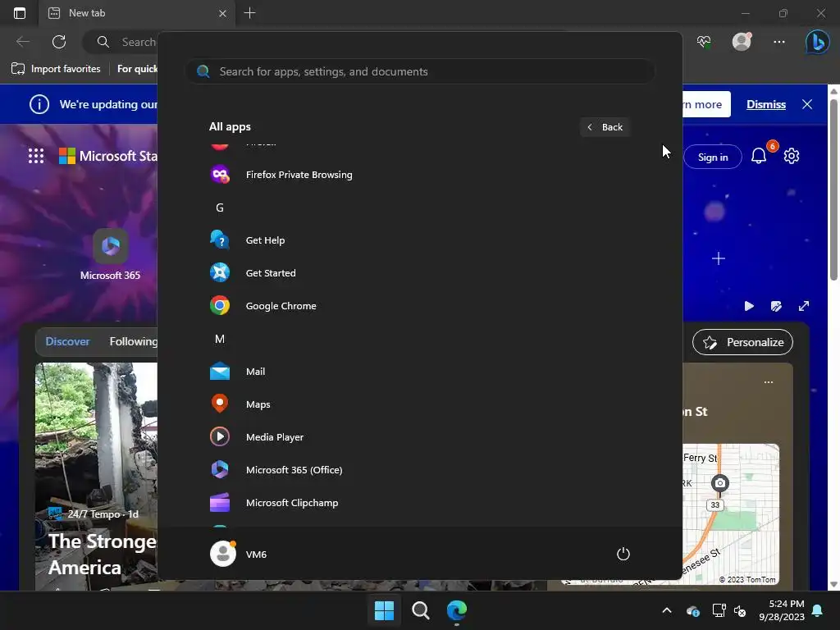Open Firefox Private Browsing app

click(x=419, y=175)
